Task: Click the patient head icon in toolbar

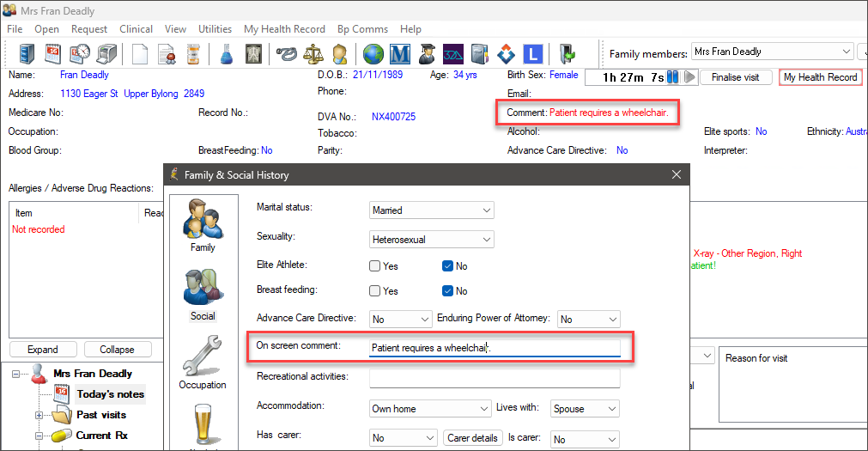Action: 339,54
